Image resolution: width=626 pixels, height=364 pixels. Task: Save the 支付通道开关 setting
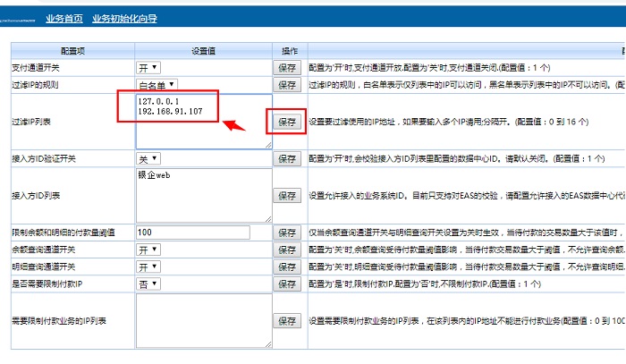click(287, 67)
